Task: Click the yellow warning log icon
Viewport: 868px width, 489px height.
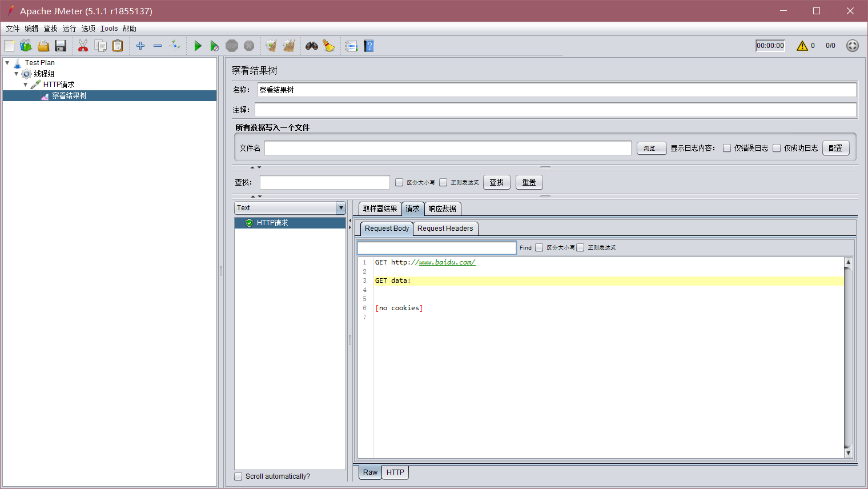Action: 802,46
